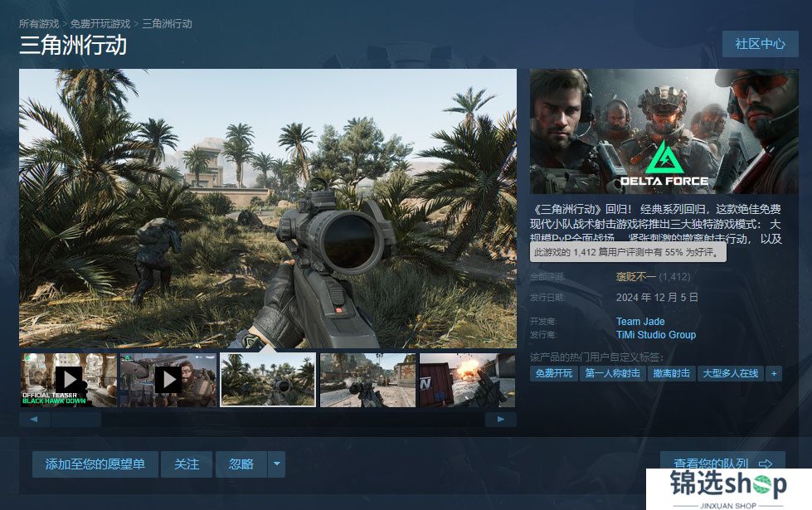The width and height of the screenshot is (812, 510).
Task: Click the main palm grove screenshot
Action: pyautogui.click(x=268, y=208)
